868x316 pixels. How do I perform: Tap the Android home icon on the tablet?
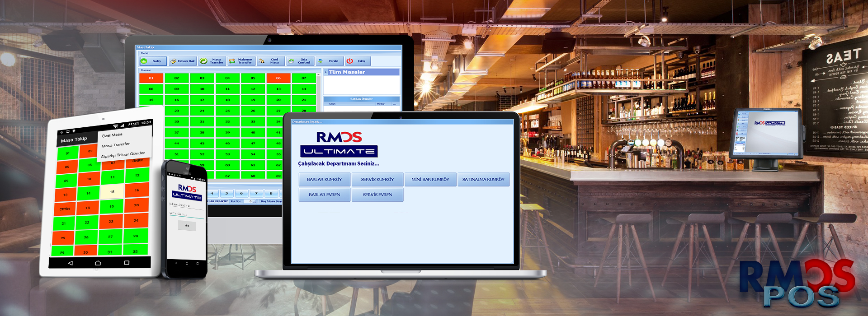tap(98, 263)
